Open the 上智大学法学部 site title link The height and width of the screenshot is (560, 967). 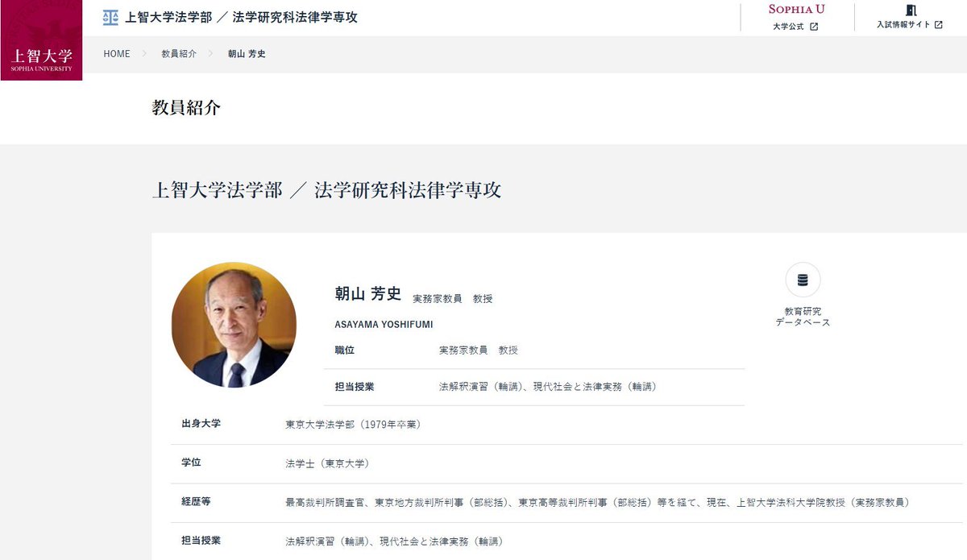pyautogui.click(x=241, y=18)
